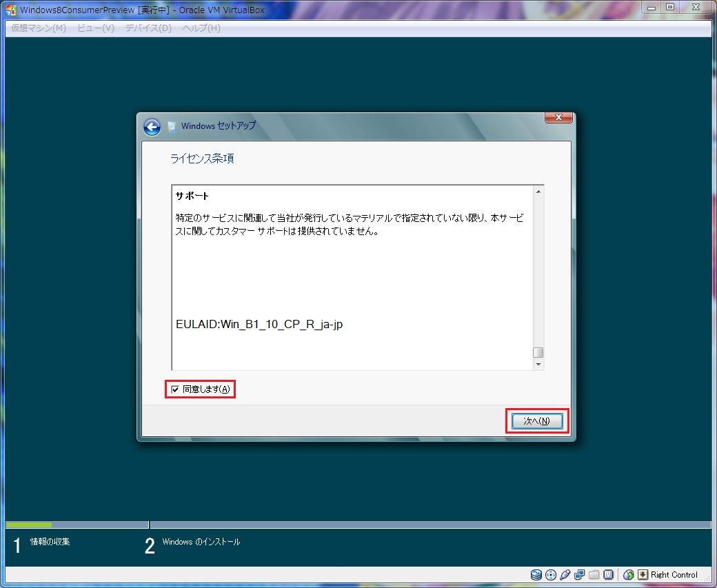Click the Right Control host key label
The height and width of the screenshot is (588, 717).
coord(674,575)
